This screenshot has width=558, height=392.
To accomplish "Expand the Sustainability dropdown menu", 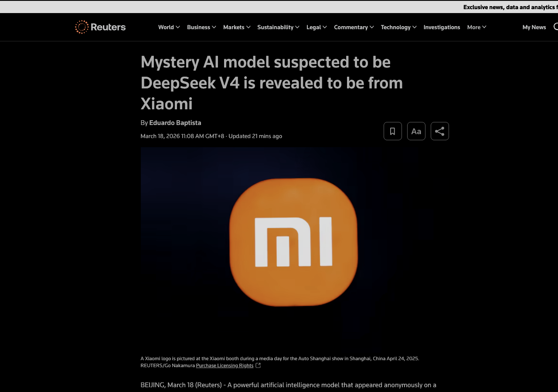I will [x=278, y=27].
